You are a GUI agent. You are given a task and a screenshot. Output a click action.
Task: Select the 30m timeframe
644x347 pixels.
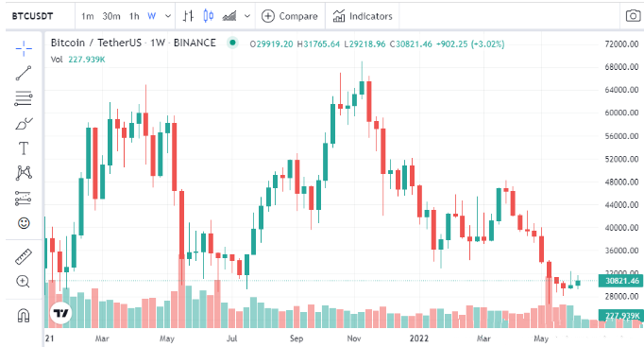pyautogui.click(x=111, y=16)
